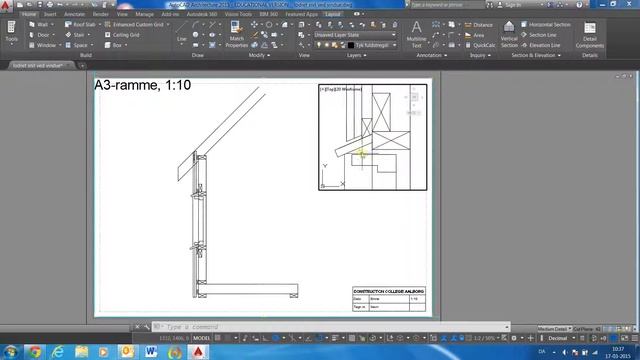Image resolution: width=640 pixels, height=360 pixels.
Task: Select the Enhanced Custom Grid tool
Action: tap(134, 24)
